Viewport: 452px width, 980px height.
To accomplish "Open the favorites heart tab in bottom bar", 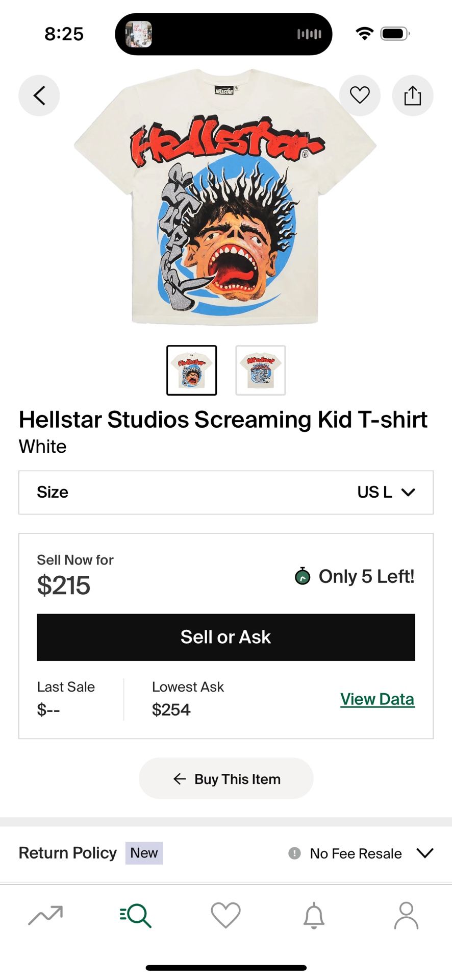I will [225, 915].
